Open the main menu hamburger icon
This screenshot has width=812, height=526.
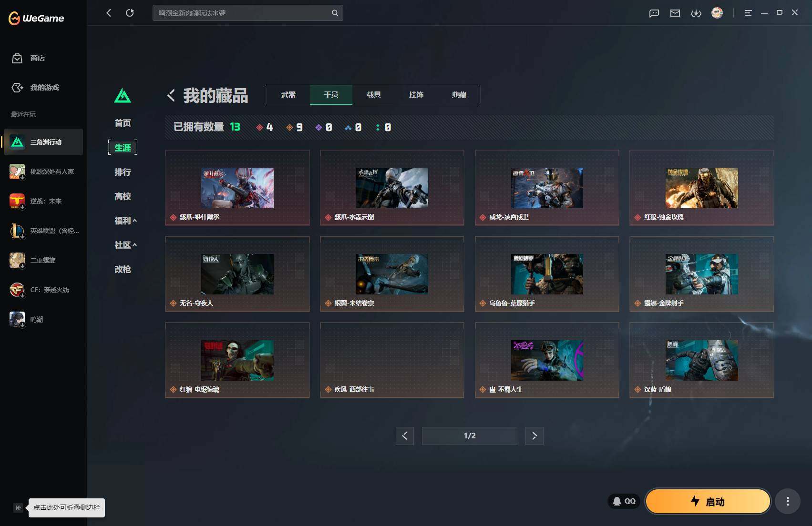tap(748, 13)
